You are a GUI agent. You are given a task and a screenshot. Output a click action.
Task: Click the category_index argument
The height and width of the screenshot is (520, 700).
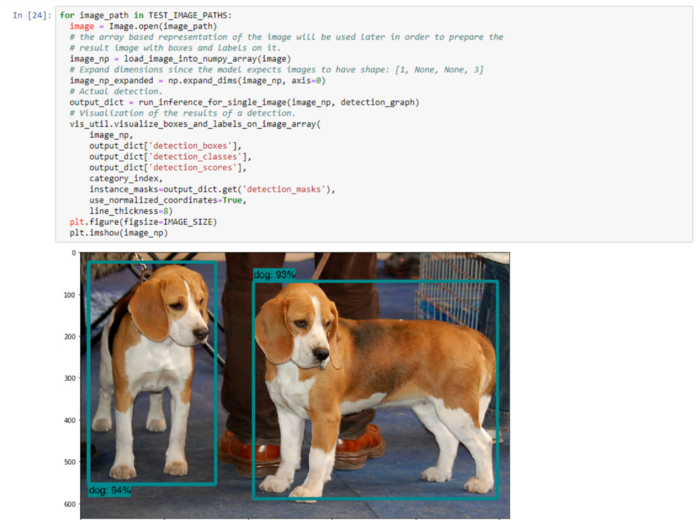point(124,177)
